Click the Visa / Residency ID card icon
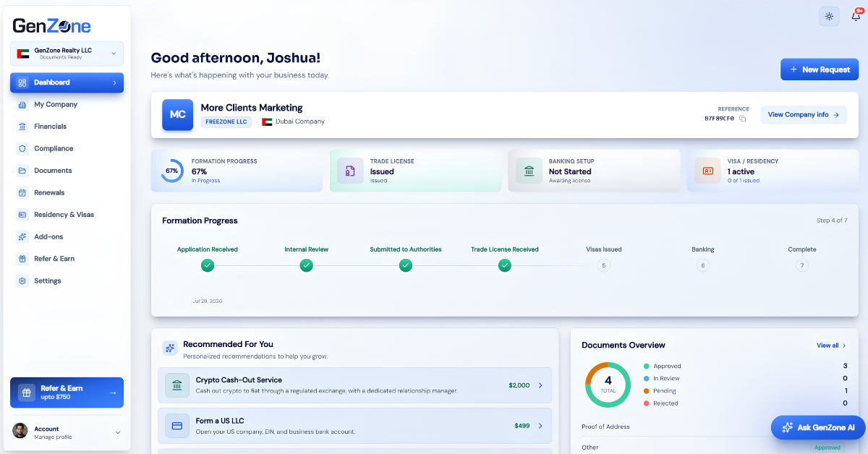868x454 pixels. pyautogui.click(x=707, y=171)
